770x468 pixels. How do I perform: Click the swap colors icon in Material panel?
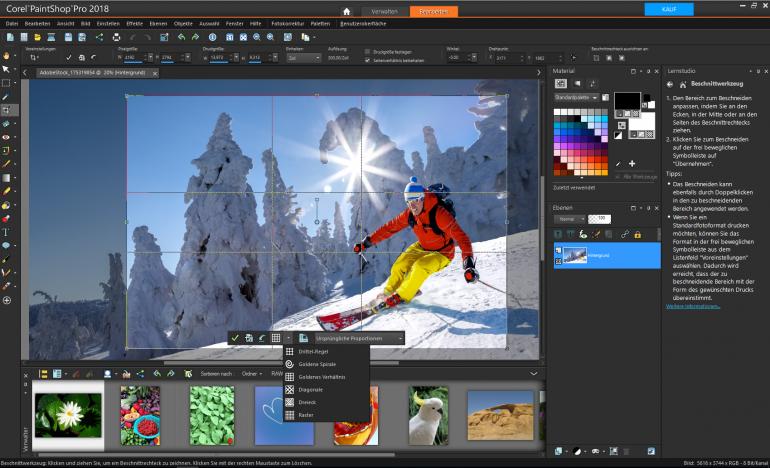click(x=622, y=125)
